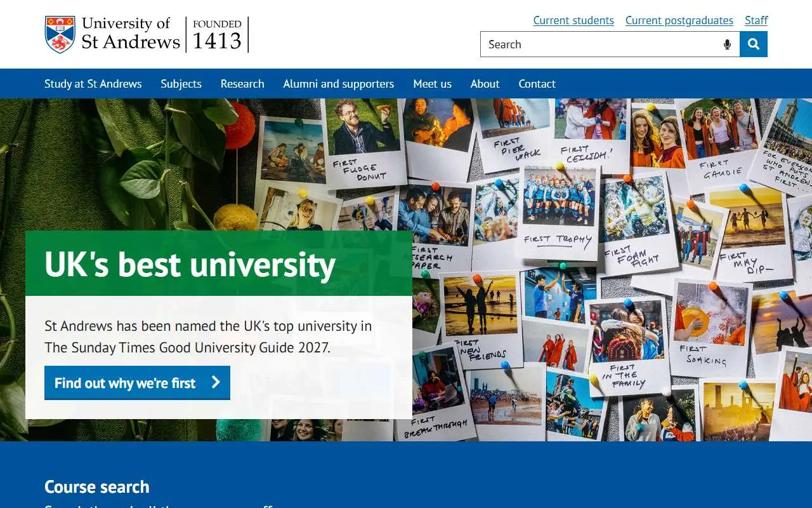Open Alumni and supporters navigation item
This screenshot has width=812, height=508.
click(x=339, y=84)
